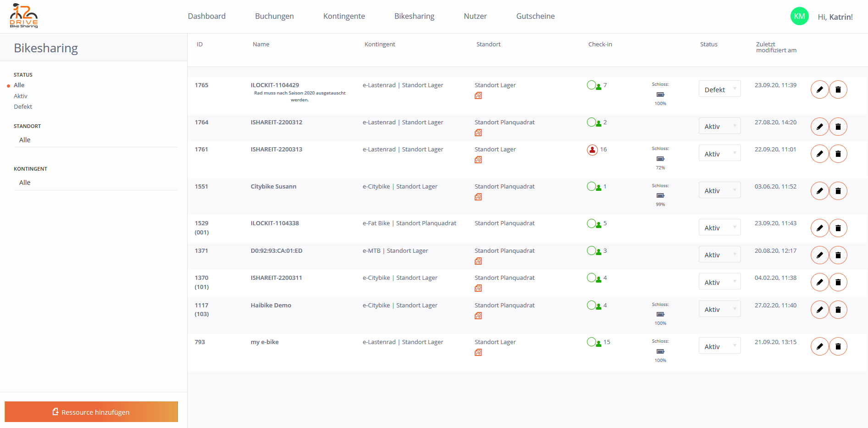
Task: Edit the my e-bike resource
Action: 819,346
